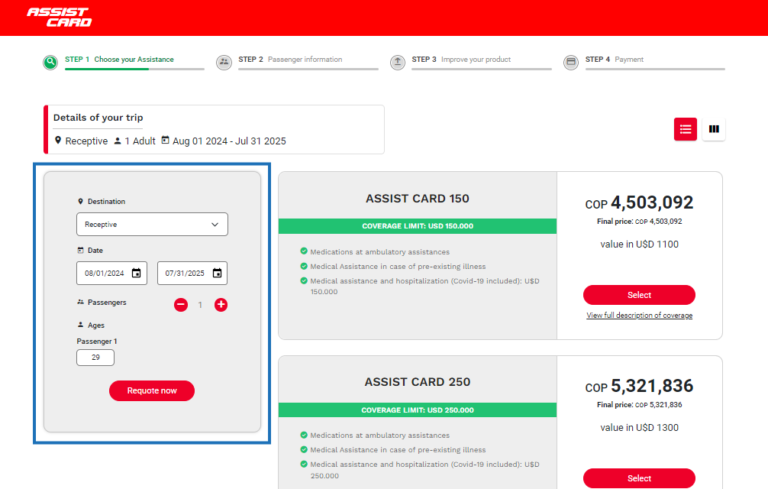Switch to list view layout
768x489 pixels.
(x=685, y=129)
